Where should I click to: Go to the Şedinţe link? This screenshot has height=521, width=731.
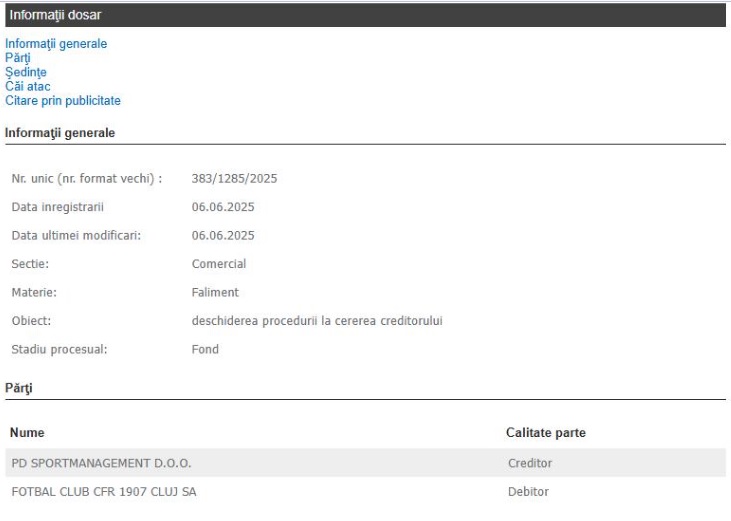point(26,72)
